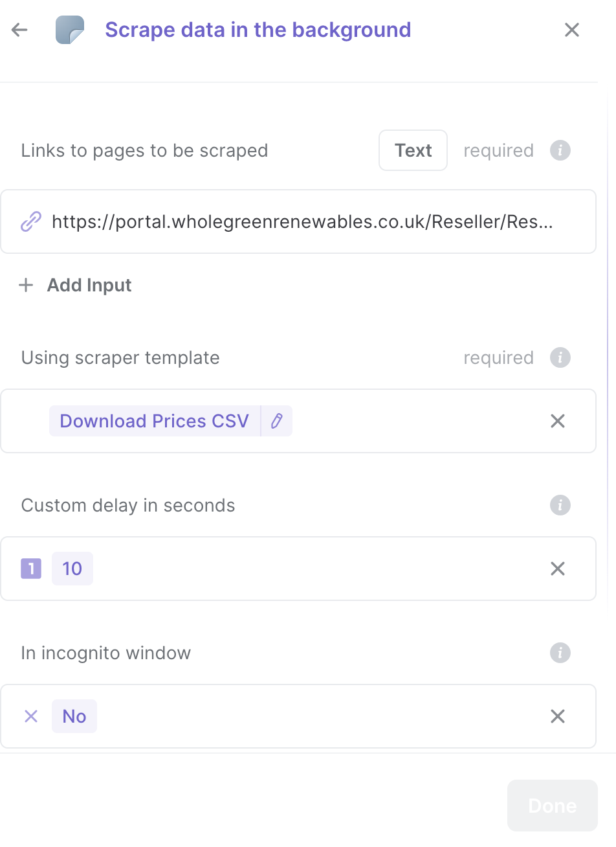616x847 pixels.
Task: Show info for Links to pages to be scraped
Action: (560, 150)
